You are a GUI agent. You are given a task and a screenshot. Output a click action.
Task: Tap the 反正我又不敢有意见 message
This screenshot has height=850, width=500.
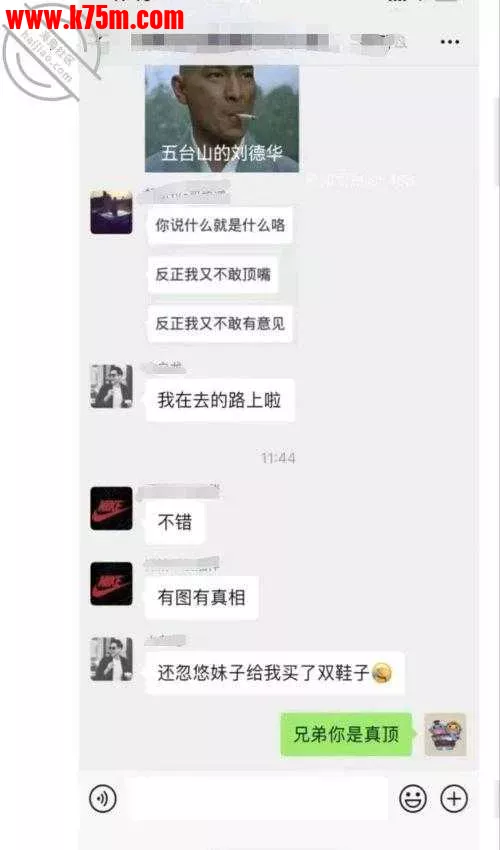(x=220, y=324)
